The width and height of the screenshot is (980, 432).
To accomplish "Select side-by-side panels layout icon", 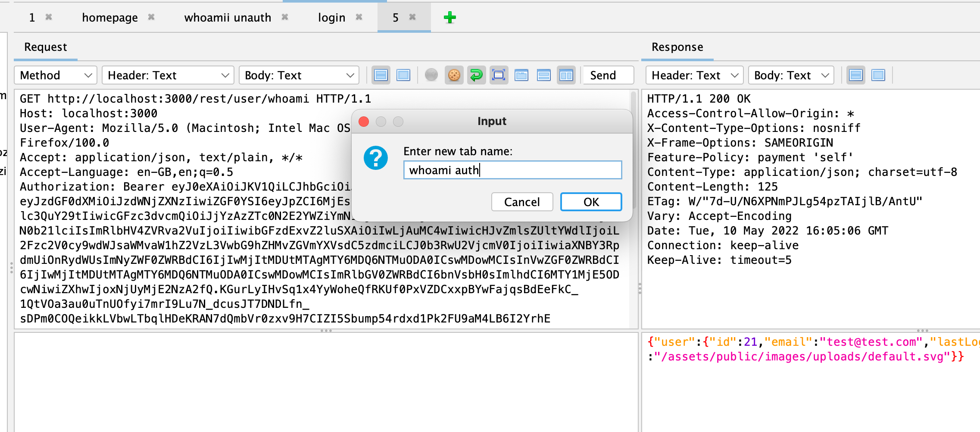I will [566, 75].
